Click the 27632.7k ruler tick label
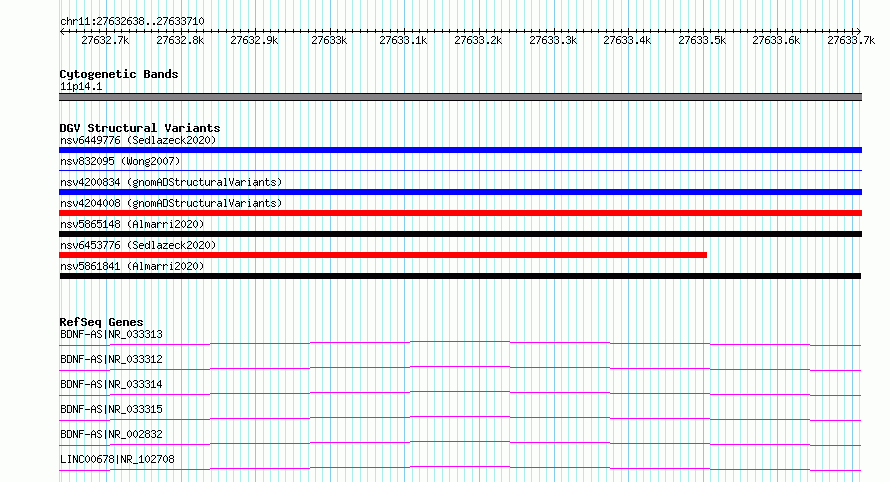 click(x=105, y=40)
